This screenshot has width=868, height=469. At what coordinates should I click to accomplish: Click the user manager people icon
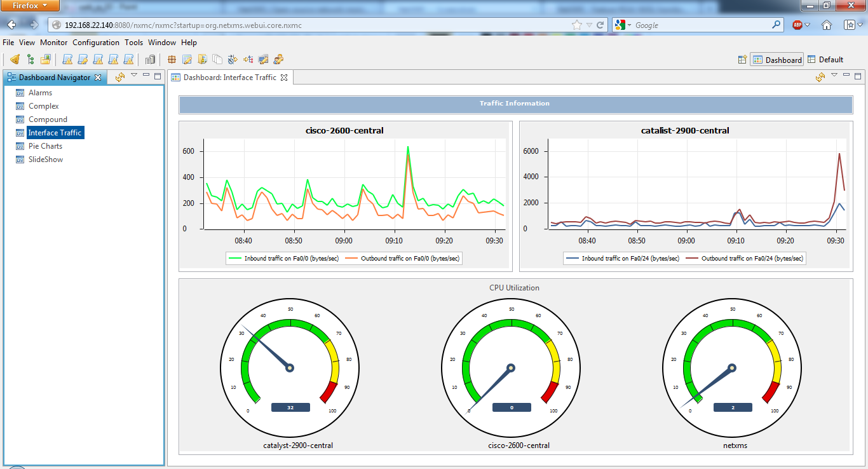coord(278,60)
